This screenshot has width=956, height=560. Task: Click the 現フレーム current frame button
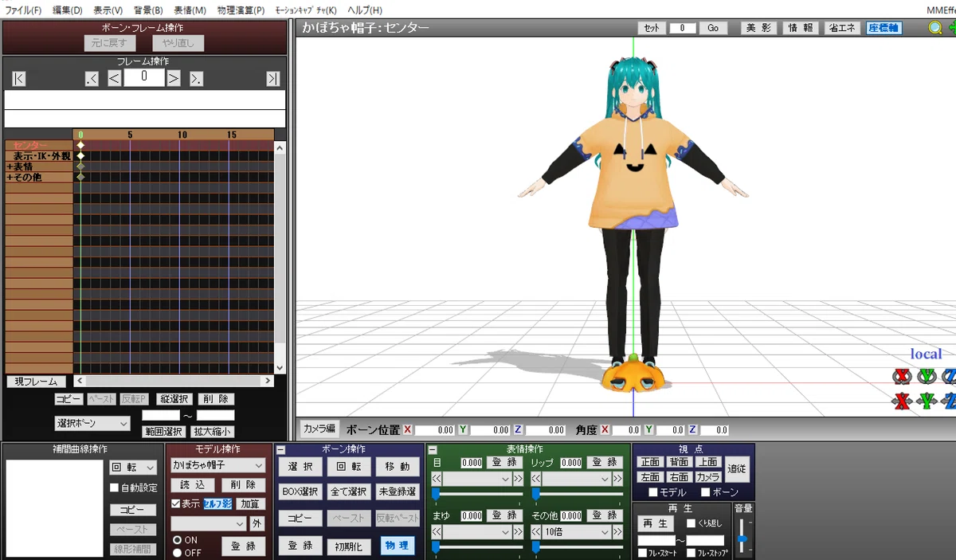point(37,382)
